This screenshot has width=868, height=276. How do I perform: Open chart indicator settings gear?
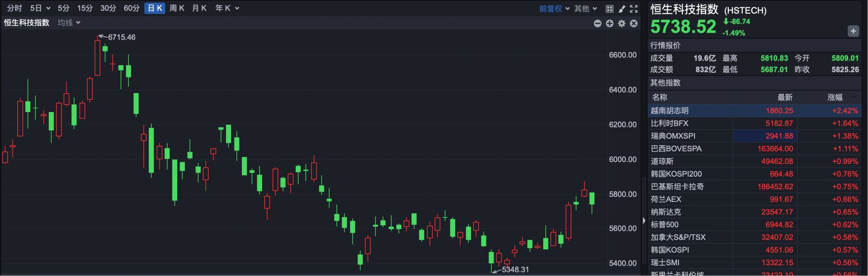(622, 23)
